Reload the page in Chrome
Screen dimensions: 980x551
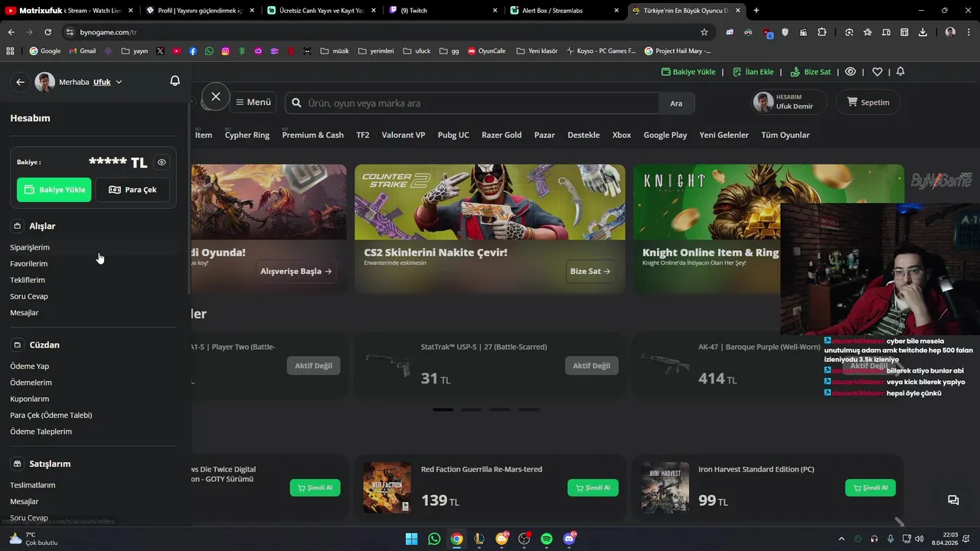click(x=47, y=32)
